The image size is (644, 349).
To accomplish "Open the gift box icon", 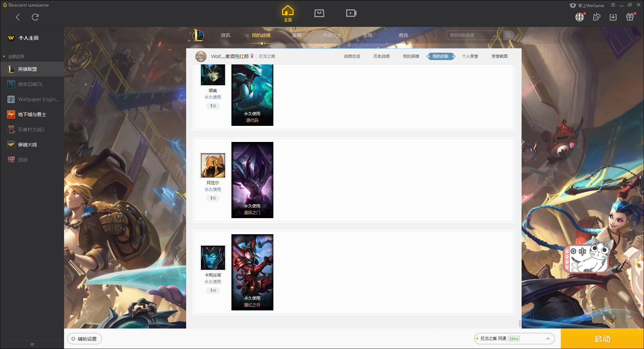I will [630, 17].
